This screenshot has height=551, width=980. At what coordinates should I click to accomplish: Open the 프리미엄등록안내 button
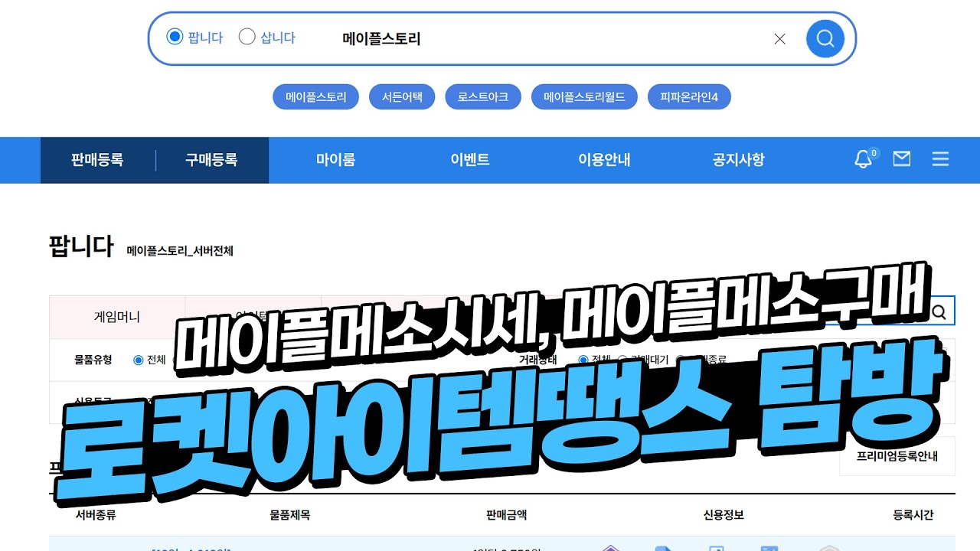tap(897, 456)
